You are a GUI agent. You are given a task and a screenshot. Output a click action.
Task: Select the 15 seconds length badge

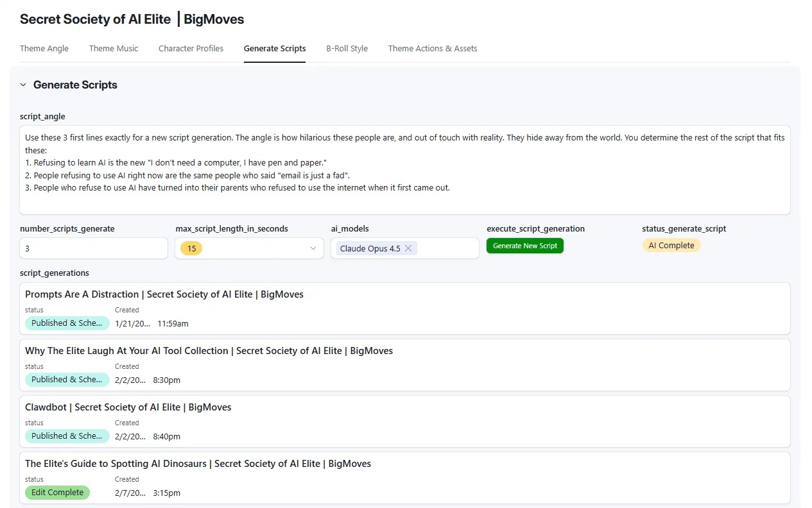pos(191,248)
